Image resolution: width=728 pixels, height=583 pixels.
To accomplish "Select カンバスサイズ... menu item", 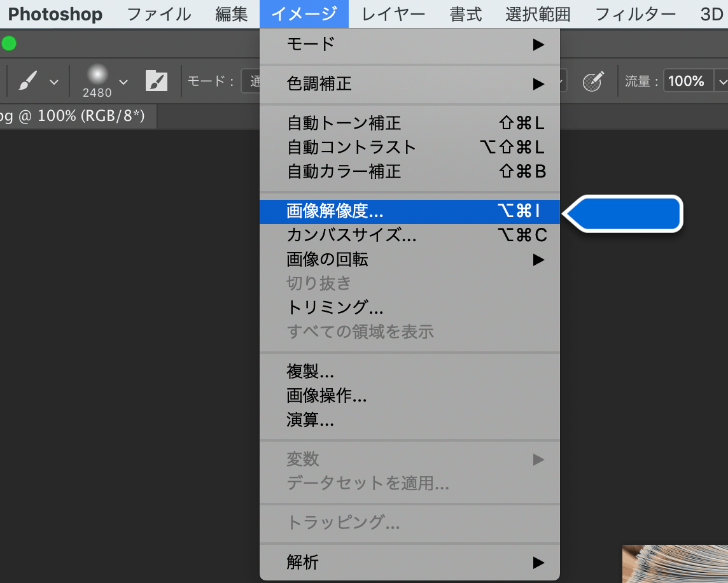I will pos(410,235).
